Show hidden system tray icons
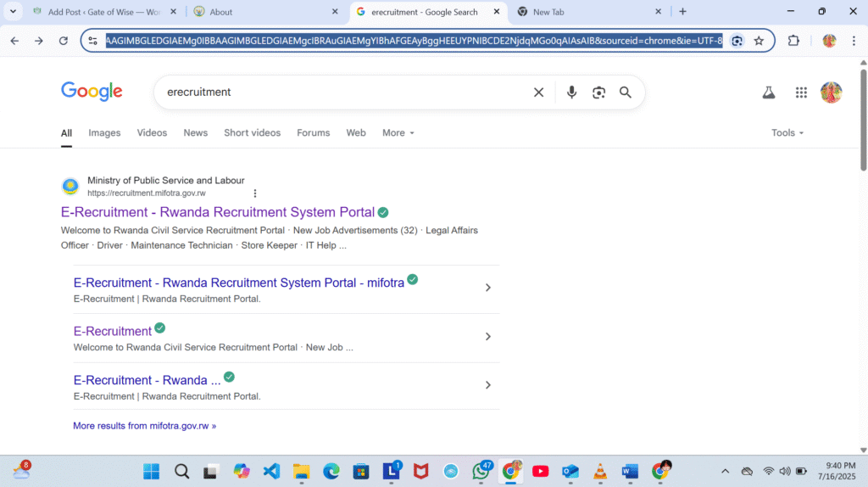Screen dimensions: 868x487 725,472
